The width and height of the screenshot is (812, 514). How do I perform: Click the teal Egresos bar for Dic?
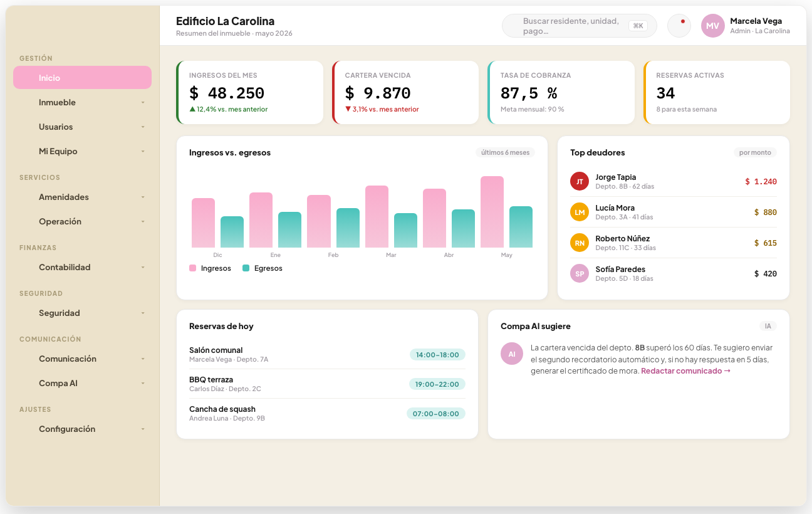tap(232, 232)
